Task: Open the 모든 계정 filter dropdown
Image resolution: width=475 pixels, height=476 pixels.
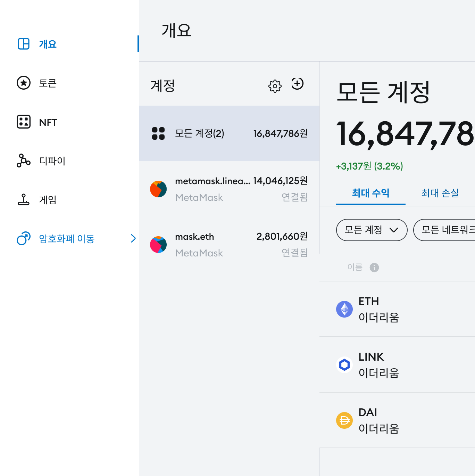Action: point(371,230)
